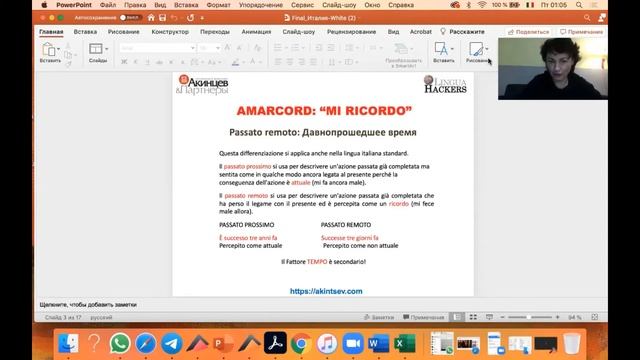
Task: Open the Примечания comments button in ribbon
Action: point(581,32)
